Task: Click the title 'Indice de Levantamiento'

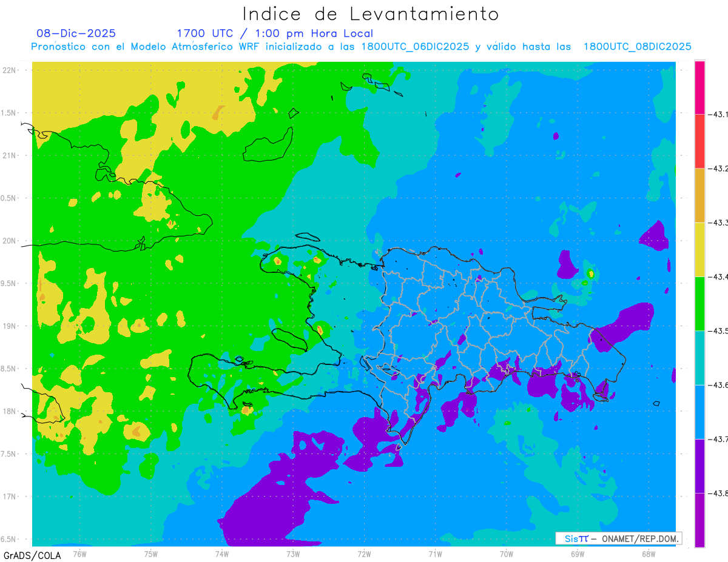Action: coord(371,14)
